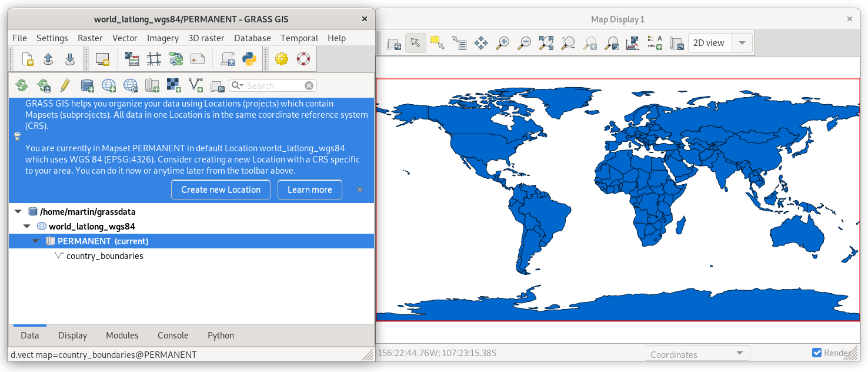
Task: Open the Vector menu
Action: 125,38
